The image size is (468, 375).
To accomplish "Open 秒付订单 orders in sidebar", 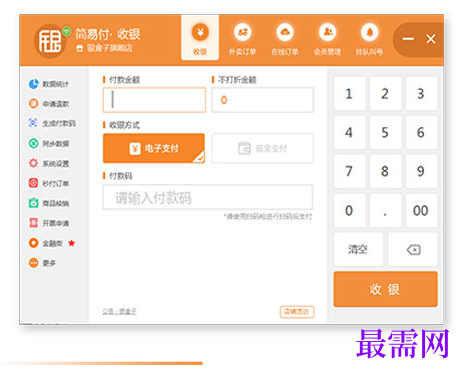I will point(49,183).
